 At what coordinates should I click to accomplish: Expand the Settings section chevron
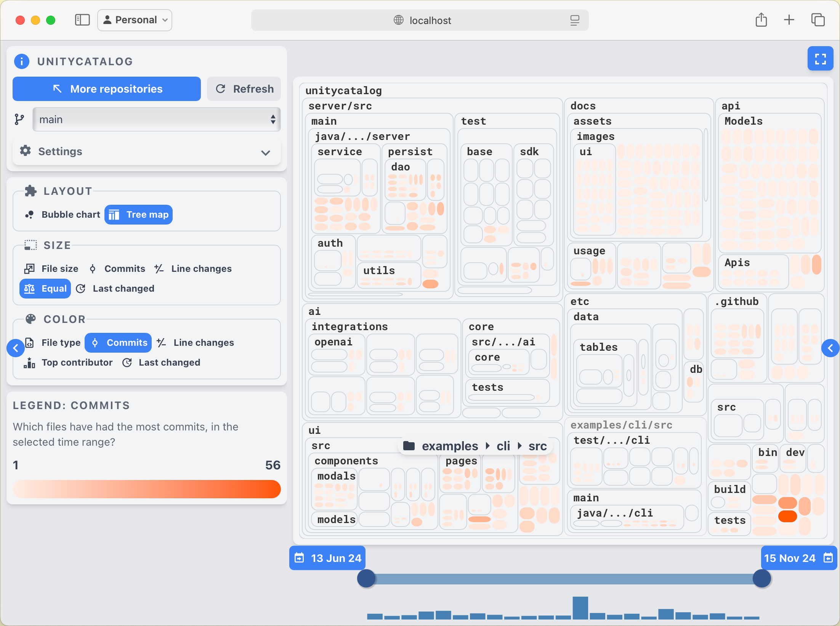pos(266,152)
